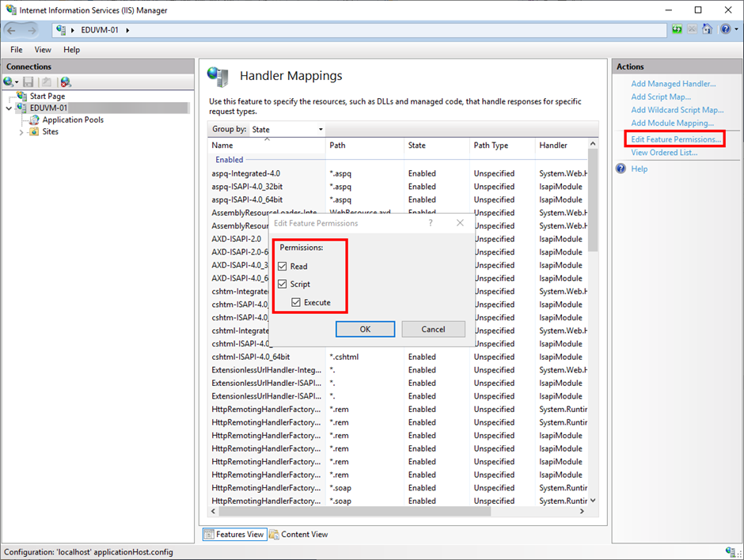Viewport: 744px width, 560px height.
Task: Click the Help question icon in Actions
Action: pyautogui.click(x=621, y=168)
